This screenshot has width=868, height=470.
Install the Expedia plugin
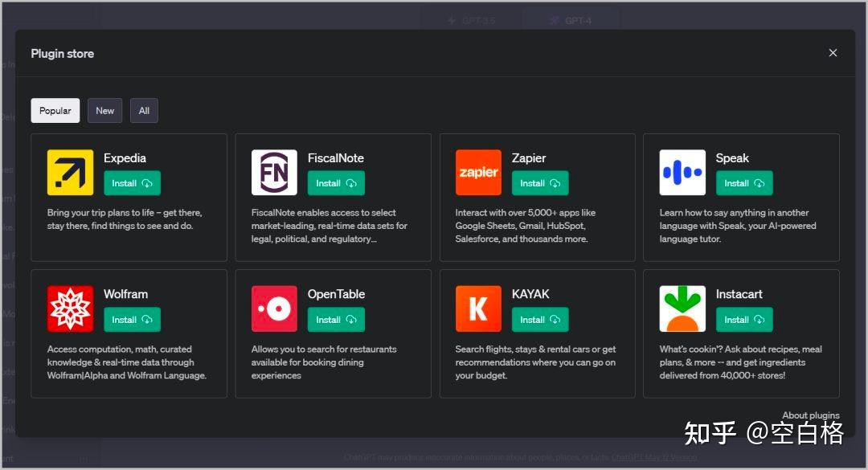[x=132, y=183]
